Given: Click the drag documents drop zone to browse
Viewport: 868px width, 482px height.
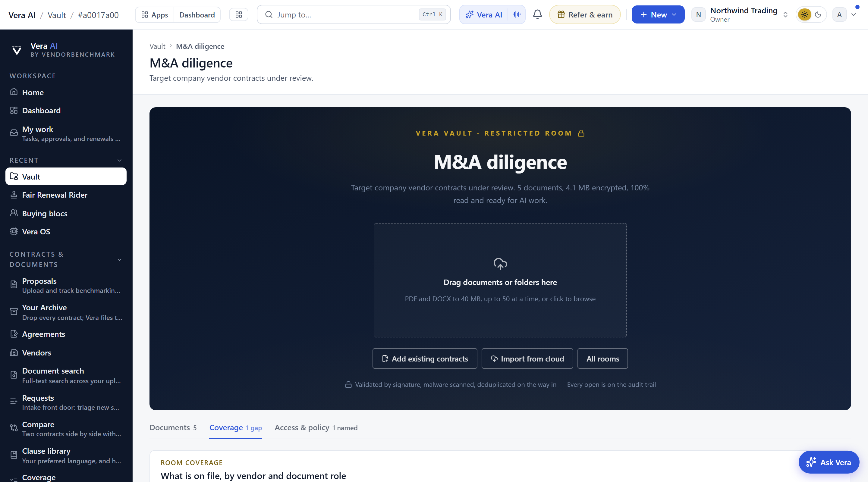Looking at the screenshot, I should point(500,280).
